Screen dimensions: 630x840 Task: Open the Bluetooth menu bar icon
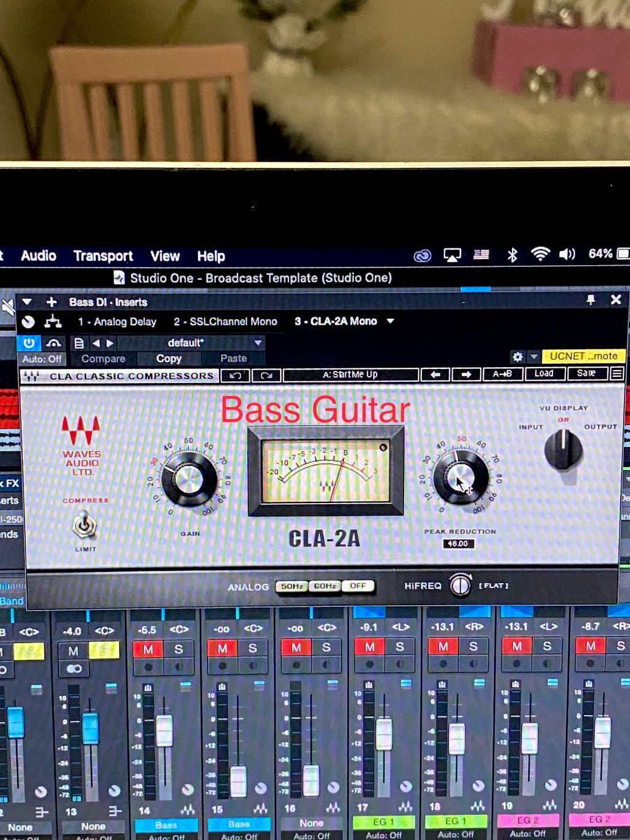click(512, 255)
